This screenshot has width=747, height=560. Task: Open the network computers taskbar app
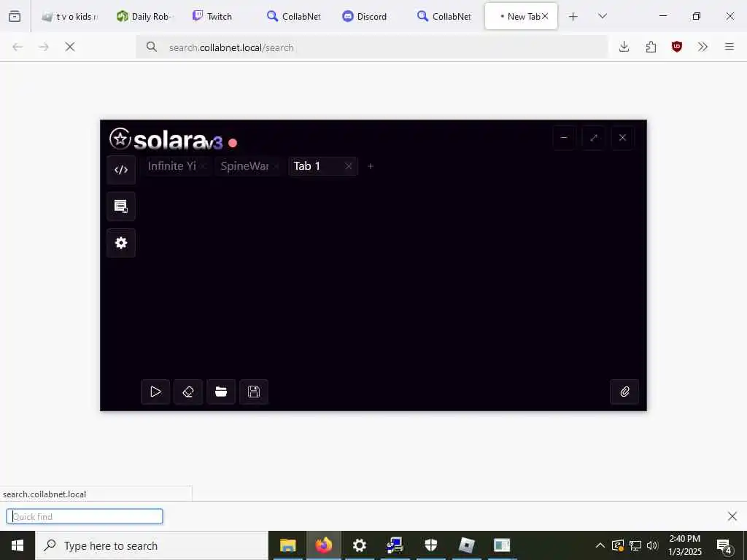395,545
